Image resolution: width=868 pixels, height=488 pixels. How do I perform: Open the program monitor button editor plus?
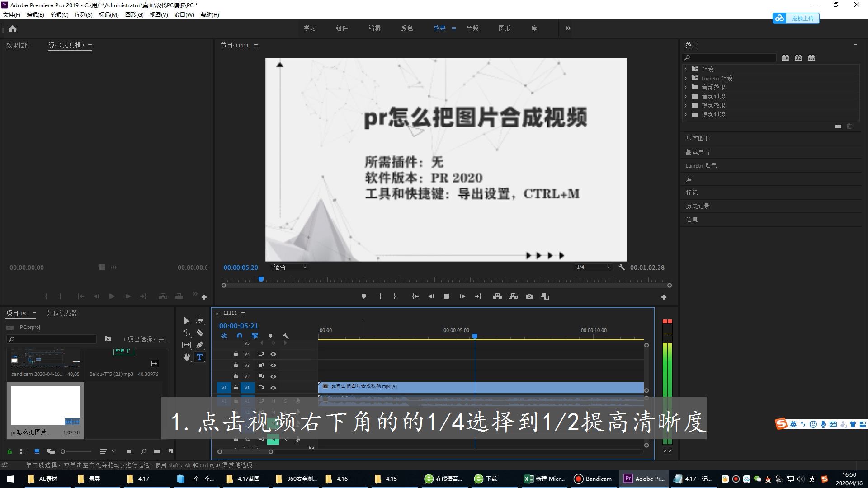tap(664, 297)
